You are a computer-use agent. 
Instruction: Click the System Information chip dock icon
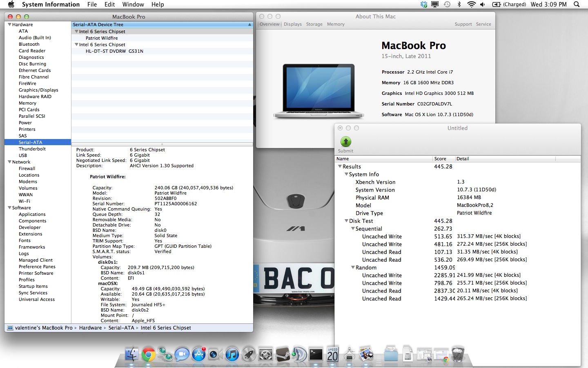coord(349,354)
